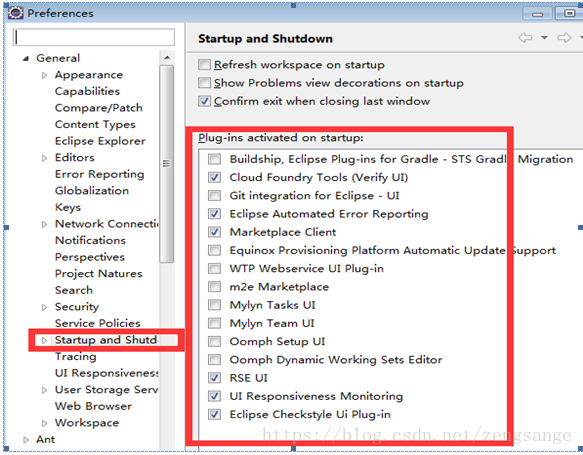Expand the Security tree node
583x455 pixels.
pyautogui.click(x=44, y=307)
